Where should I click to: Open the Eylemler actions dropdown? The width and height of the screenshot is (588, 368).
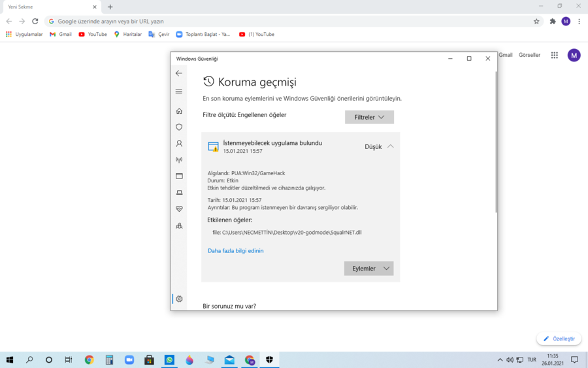[x=368, y=269]
